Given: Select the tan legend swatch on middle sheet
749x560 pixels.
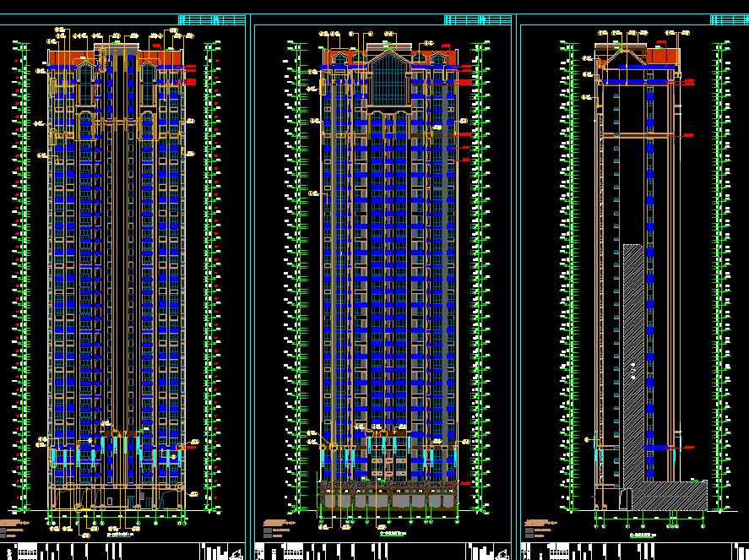Looking at the screenshot, I should tap(278, 523).
